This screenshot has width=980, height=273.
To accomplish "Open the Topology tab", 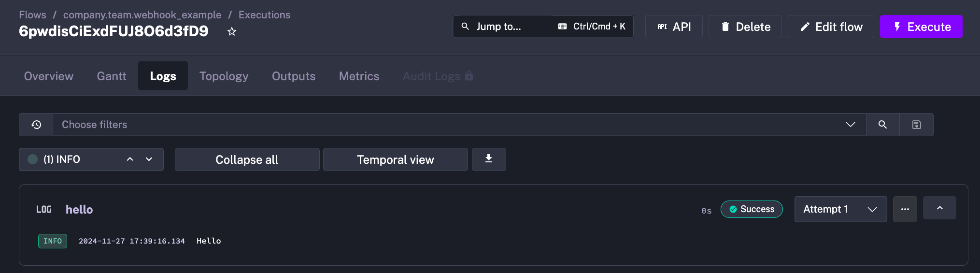I will [224, 76].
